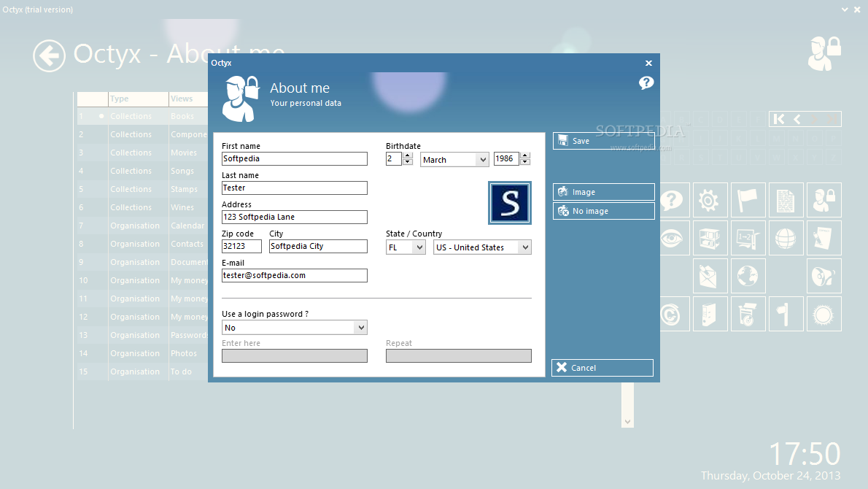This screenshot has height=489, width=868.
Task: Open the State dropdown showing FL
Action: 406,247
